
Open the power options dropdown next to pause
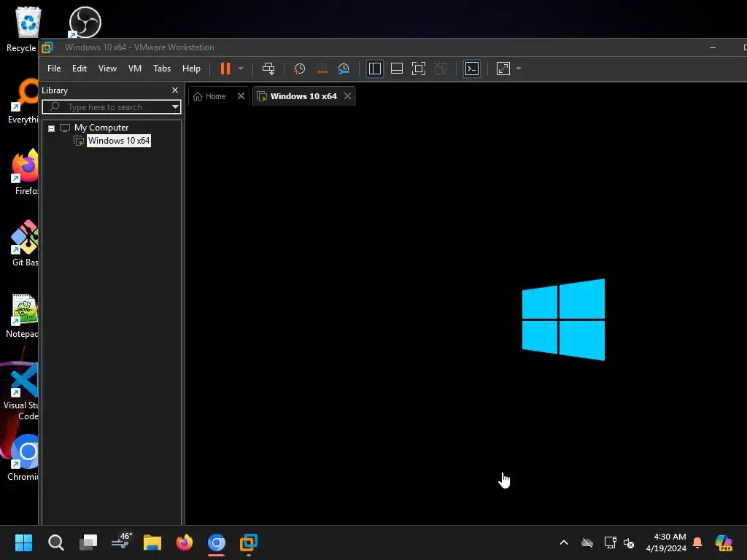241,69
